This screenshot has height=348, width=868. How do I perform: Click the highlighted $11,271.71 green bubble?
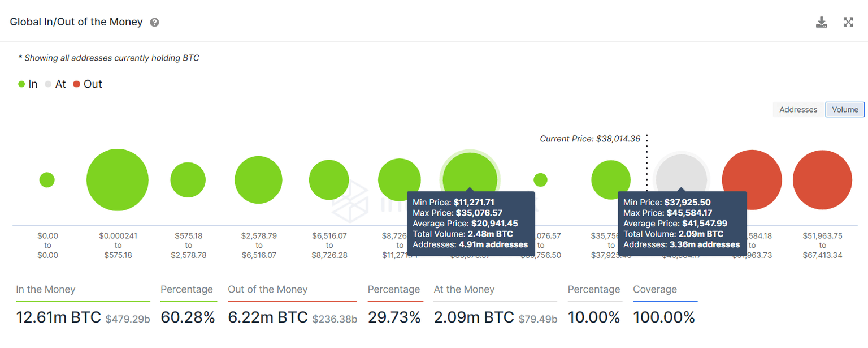point(470,173)
